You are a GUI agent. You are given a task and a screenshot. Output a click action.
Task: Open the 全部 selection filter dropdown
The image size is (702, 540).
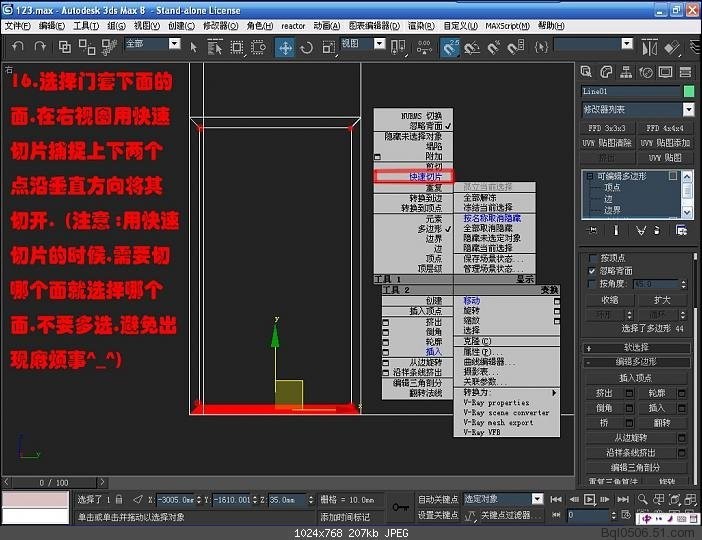[x=175, y=43]
